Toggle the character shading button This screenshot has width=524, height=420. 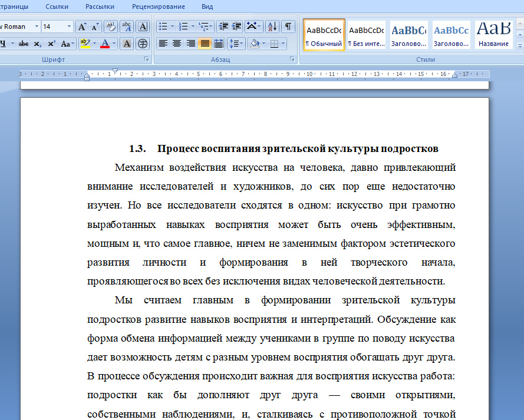coord(126,44)
